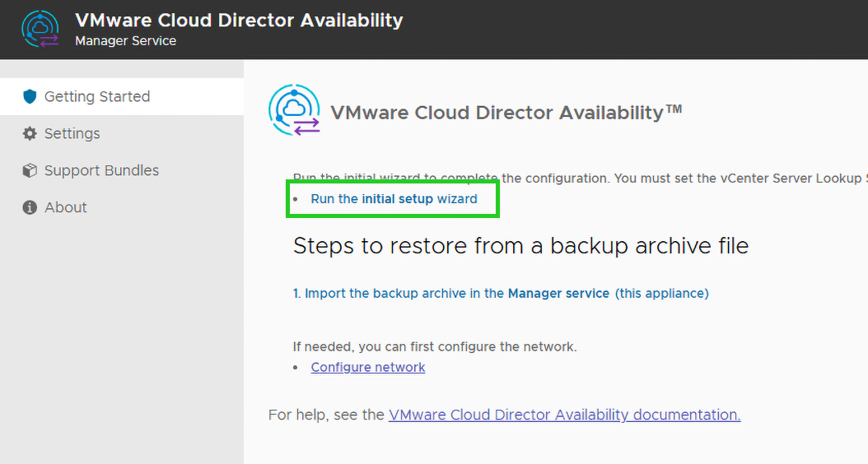The width and height of the screenshot is (868, 464).
Task: Open the Settings sidebar item
Action: (72, 133)
